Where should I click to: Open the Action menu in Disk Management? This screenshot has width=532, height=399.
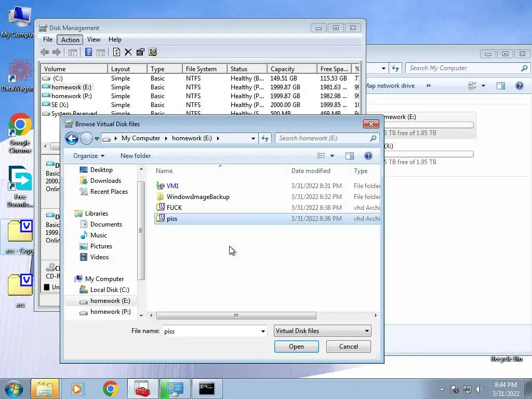click(70, 39)
